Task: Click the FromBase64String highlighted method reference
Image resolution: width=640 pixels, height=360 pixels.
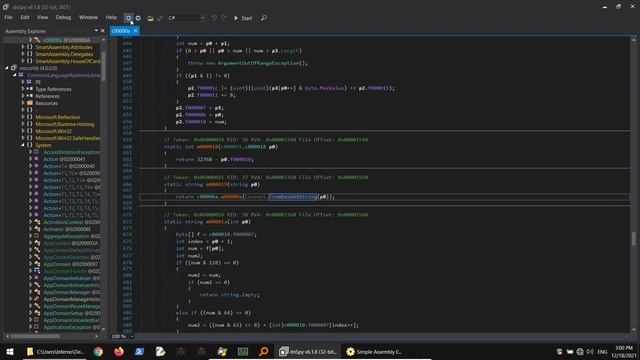Action: [x=292, y=197]
